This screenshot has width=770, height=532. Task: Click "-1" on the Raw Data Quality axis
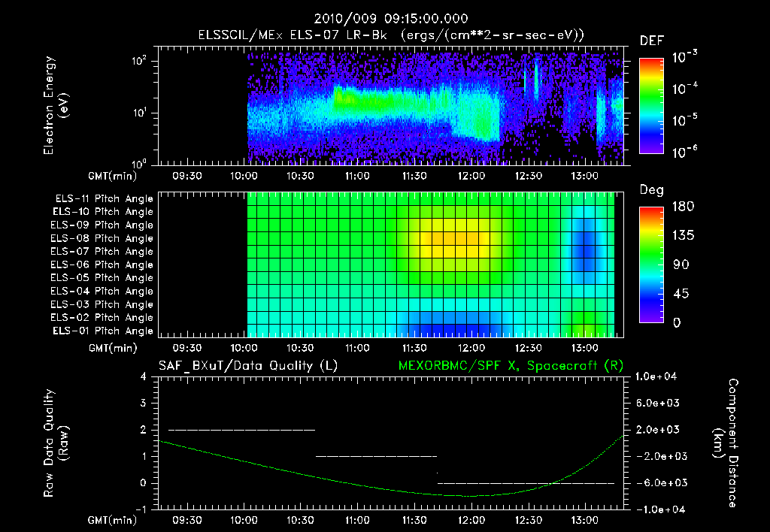click(141, 509)
